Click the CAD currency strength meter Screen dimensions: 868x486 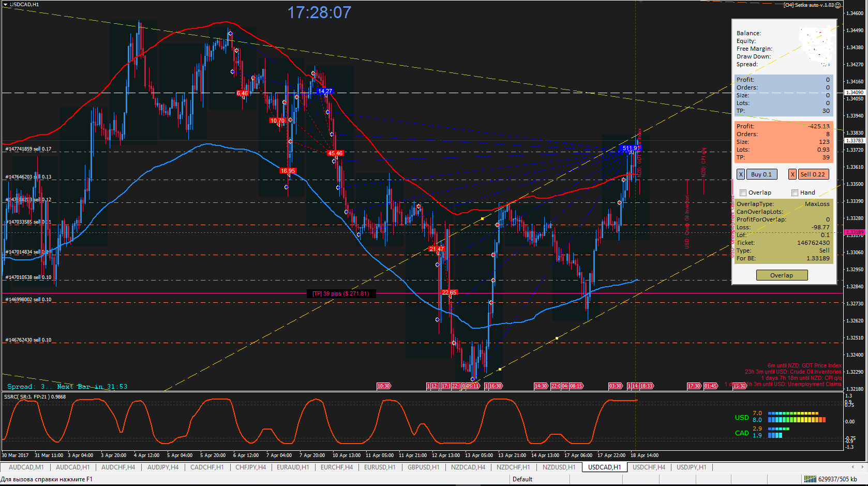[761, 432]
